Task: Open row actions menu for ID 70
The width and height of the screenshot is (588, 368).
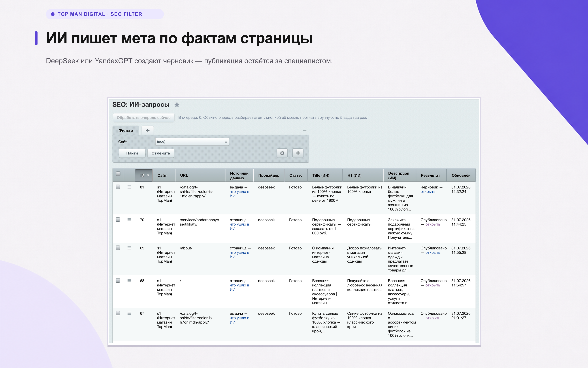Action: (129, 220)
